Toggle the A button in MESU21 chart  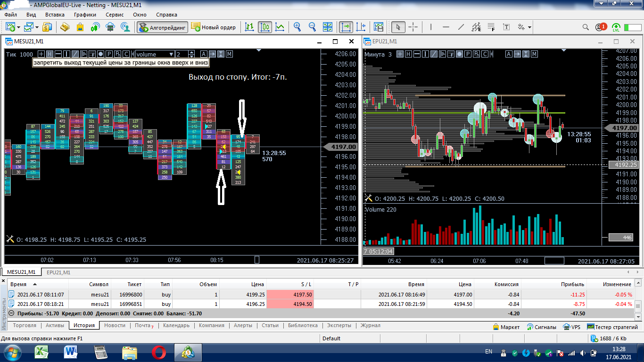click(x=204, y=54)
